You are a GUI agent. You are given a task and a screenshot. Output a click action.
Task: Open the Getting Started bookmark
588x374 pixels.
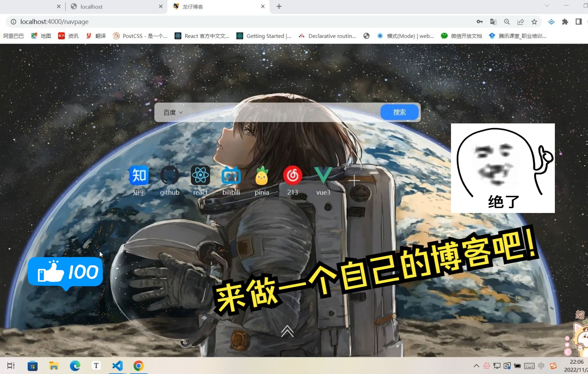(264, 36)
